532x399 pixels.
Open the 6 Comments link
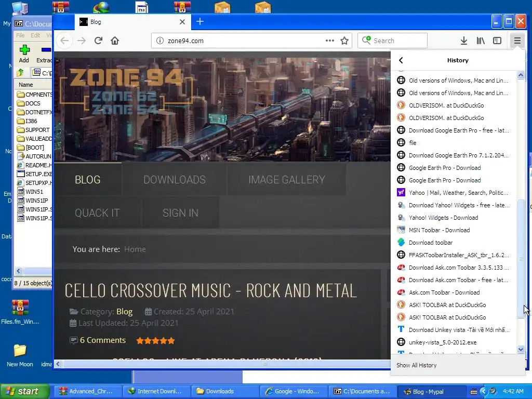(102, 340)
